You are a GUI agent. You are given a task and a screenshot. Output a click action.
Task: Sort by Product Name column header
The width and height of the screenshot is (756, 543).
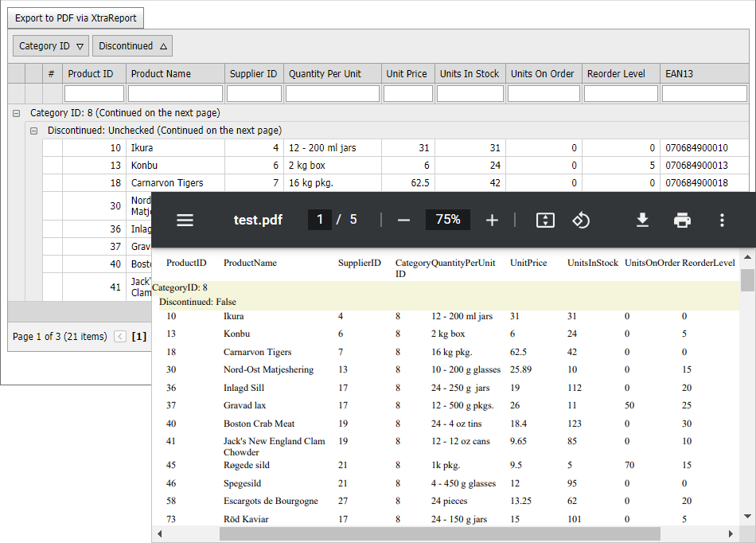[x=175, y=74]
